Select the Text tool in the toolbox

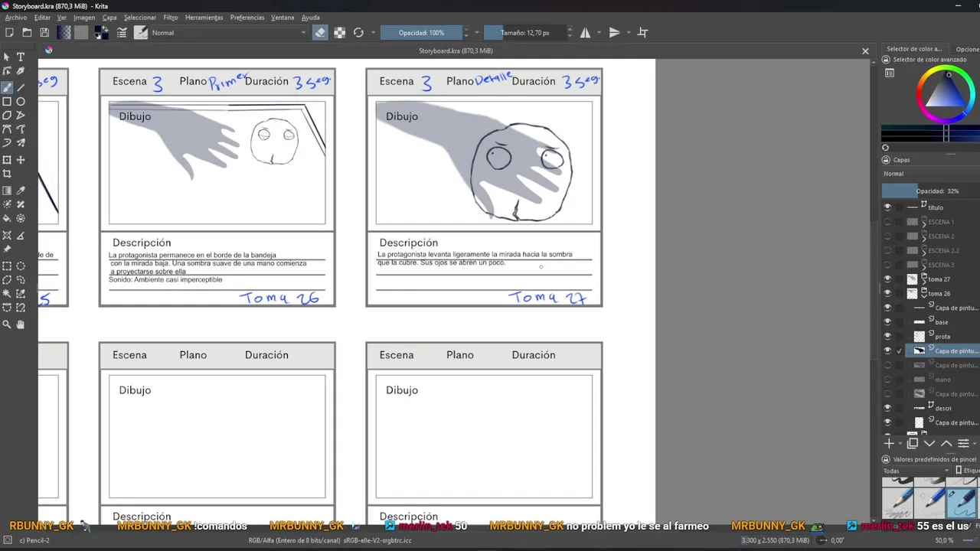[x=21, y=57]
